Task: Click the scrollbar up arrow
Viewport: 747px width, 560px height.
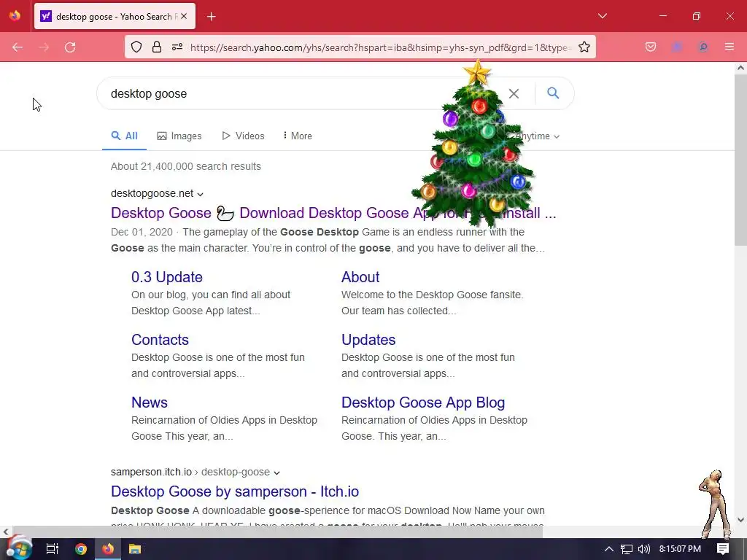Action: 740,68
